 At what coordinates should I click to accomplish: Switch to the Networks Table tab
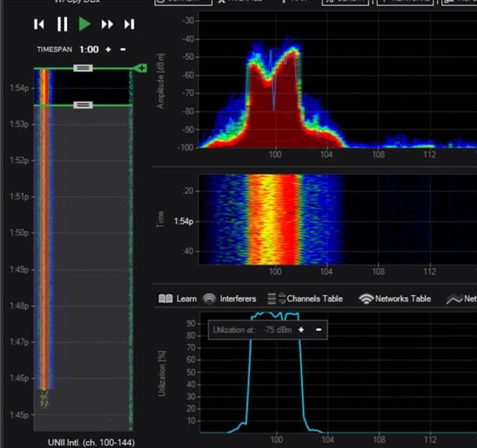(x=395, y=299)
